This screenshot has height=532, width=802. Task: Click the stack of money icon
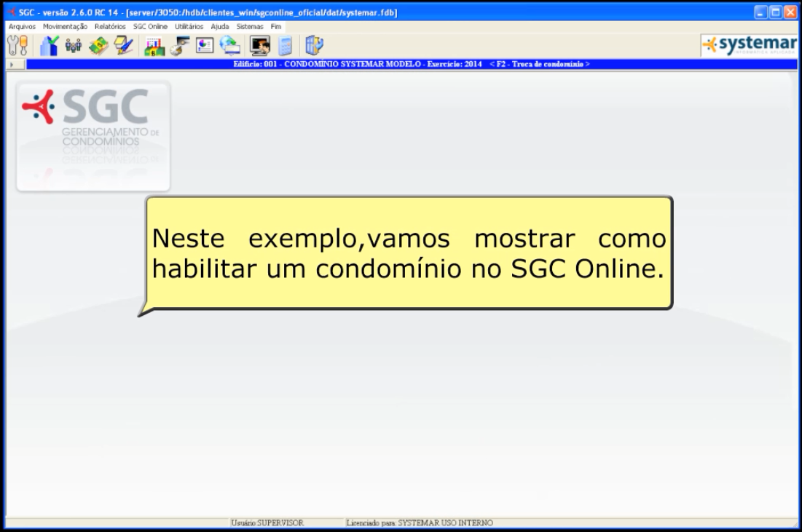(x=97, y=46)
